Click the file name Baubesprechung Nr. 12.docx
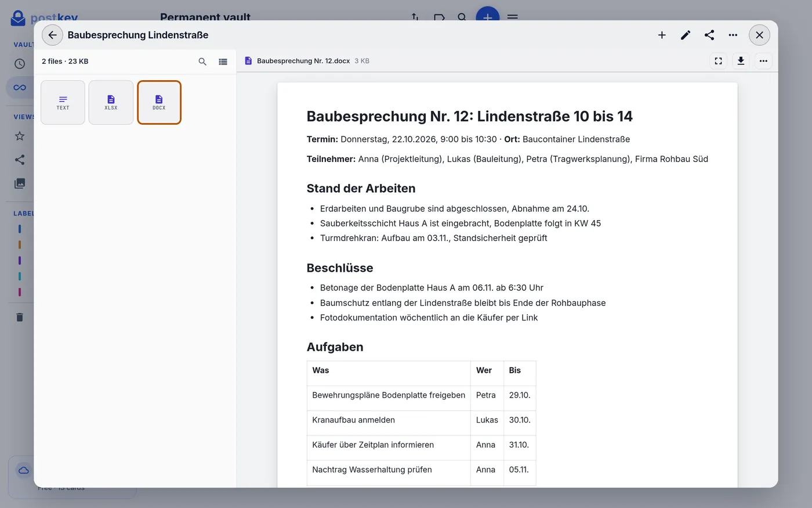This screenshot has height=508, width=812. (303, 61)
